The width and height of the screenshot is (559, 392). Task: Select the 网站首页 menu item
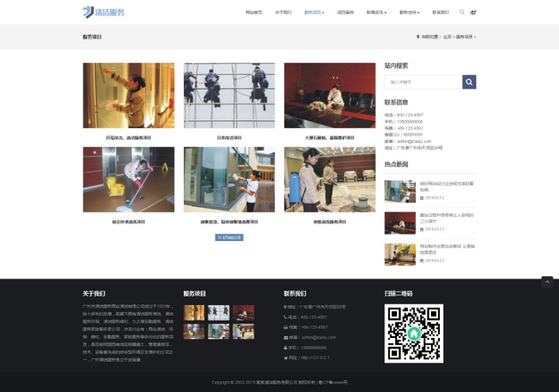tap(253, 12)
